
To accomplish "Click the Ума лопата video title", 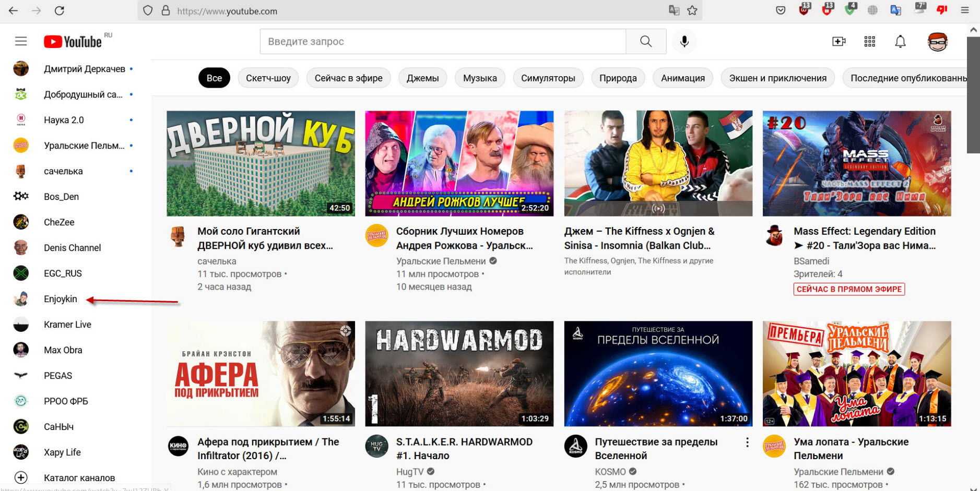I will tap(851, 449).
